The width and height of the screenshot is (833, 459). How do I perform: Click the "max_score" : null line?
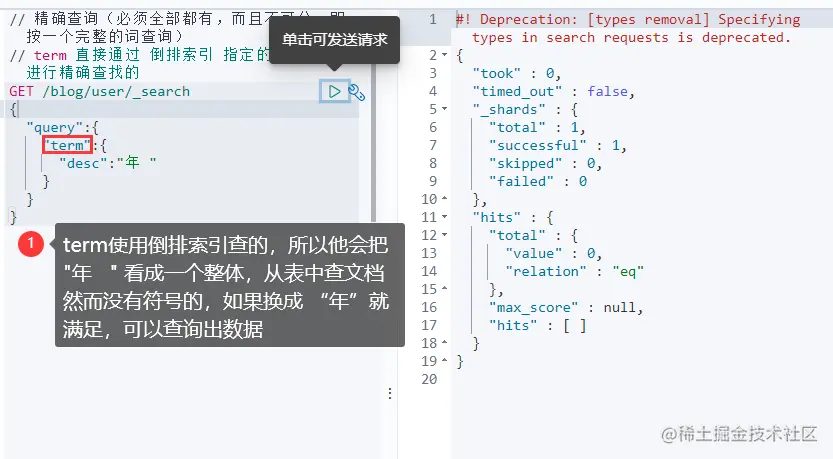click(x=566, y=307)
